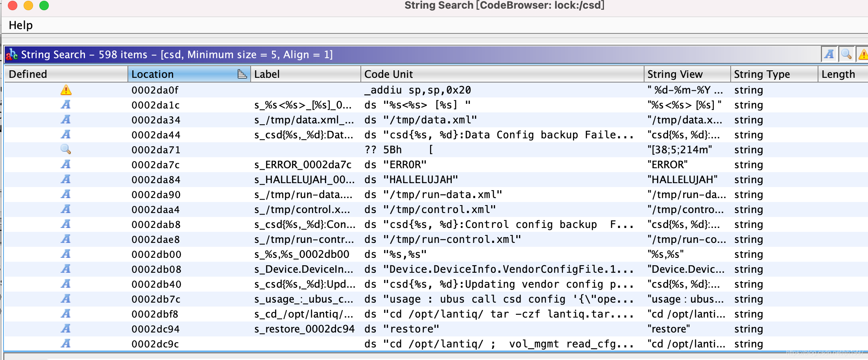
Task: Select code unit ds "/tmp/control.xml"
Action: click(430, 209)
